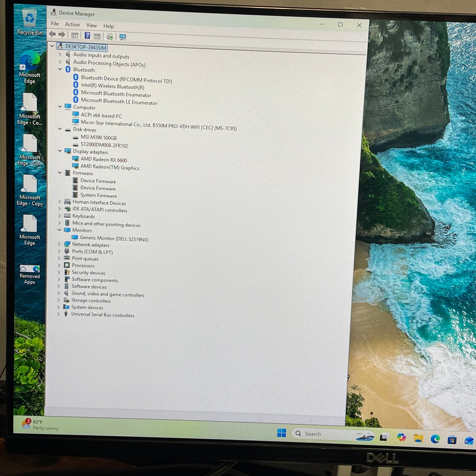Select the Micro-Star B550M PRO-VDH WIFI entry
This screenshot has height=476, width=476.
tap(159, 125)
